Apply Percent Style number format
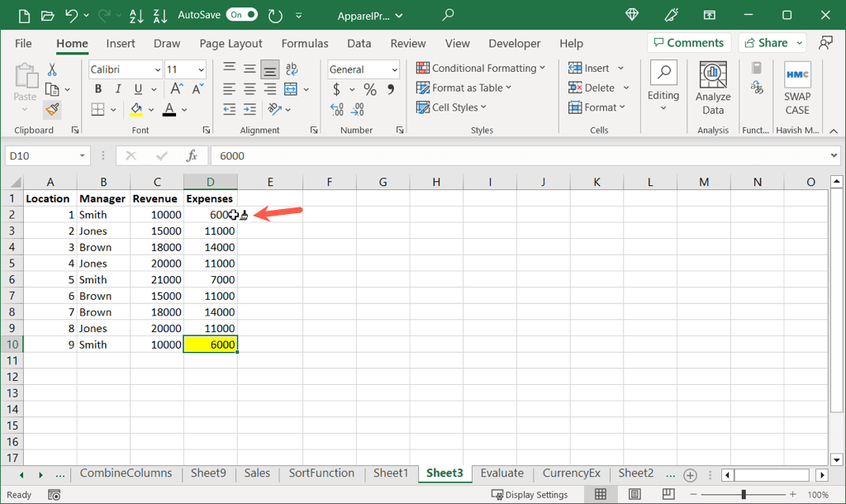Screen dimensions: 846x504 click(x=370, y=89)
